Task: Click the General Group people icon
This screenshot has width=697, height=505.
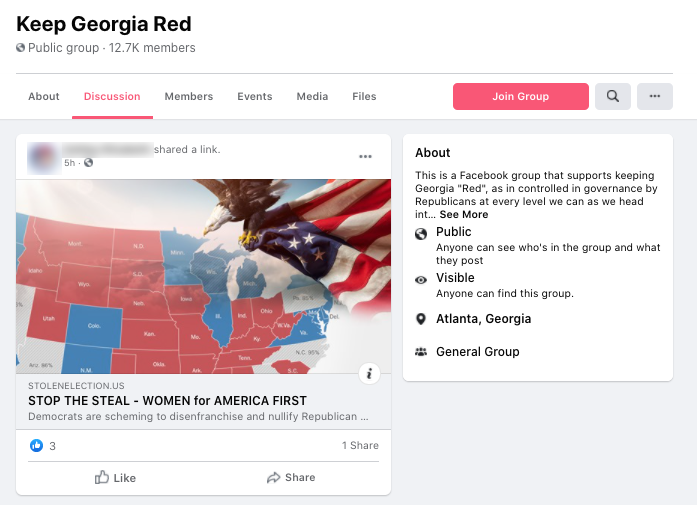Action: point(421,352)
